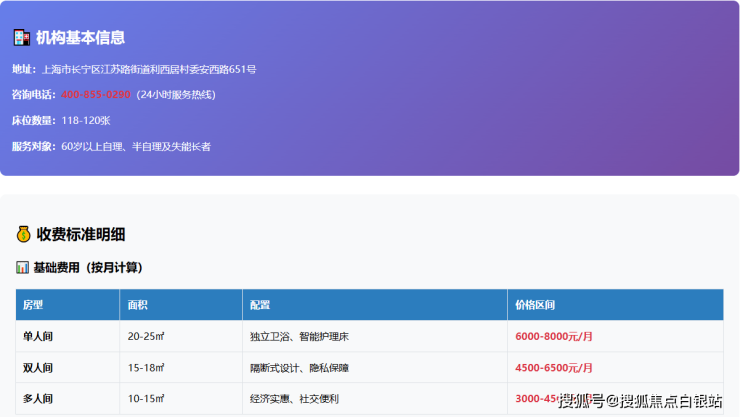
Task: Click the red phone number 400-855-0290
Action: click(95, 94)
